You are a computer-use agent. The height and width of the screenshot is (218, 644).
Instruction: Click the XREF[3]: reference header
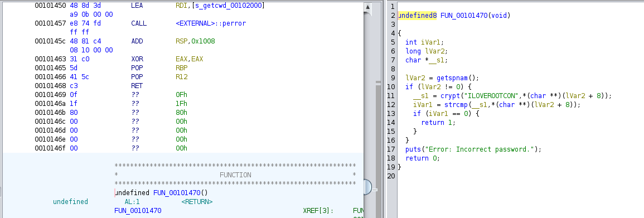[x=318, y=211]
